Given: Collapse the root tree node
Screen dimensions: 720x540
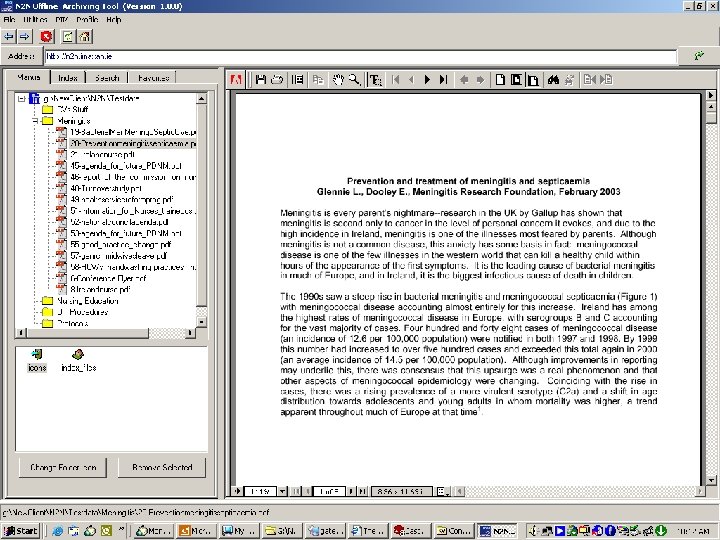Looking at the screenshot, I should (21, 98).
